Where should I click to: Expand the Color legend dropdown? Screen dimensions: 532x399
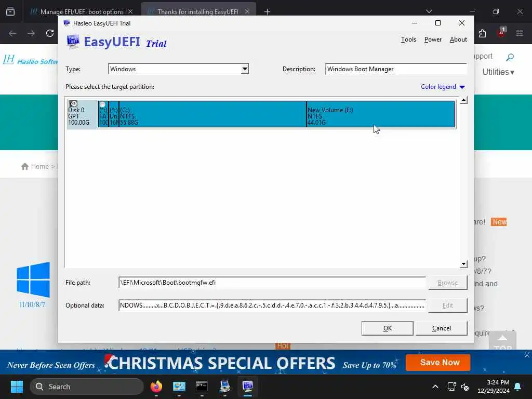(443, 87)
